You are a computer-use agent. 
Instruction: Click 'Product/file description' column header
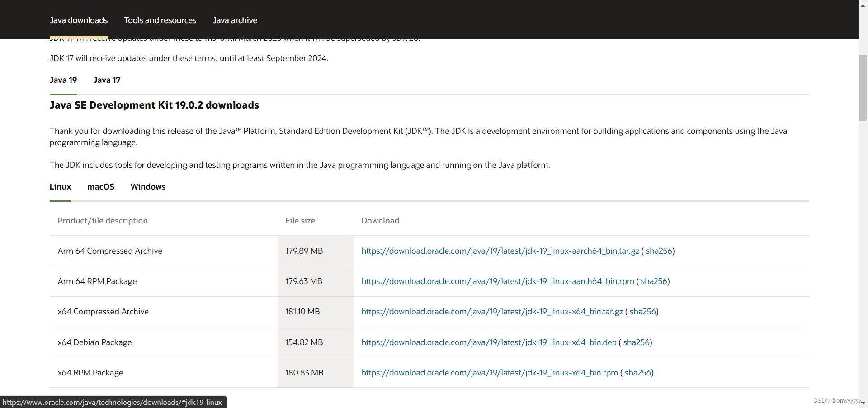pos(103,221)
